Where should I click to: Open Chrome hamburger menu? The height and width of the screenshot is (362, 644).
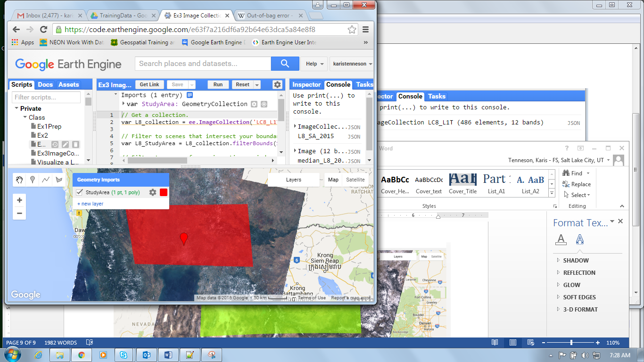tap(366, 29)
